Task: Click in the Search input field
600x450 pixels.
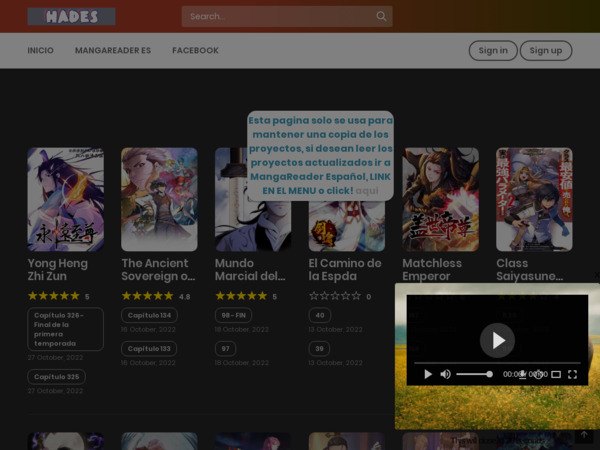Action: [281, 16]
